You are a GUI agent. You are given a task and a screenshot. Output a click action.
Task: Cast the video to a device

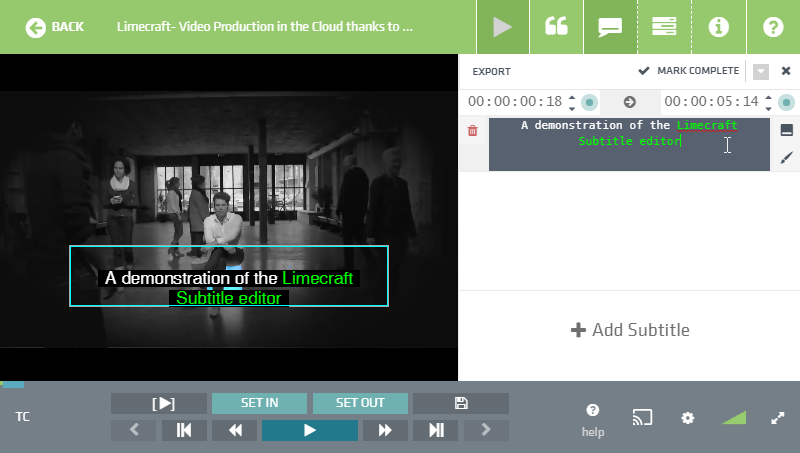coord(642,417)
